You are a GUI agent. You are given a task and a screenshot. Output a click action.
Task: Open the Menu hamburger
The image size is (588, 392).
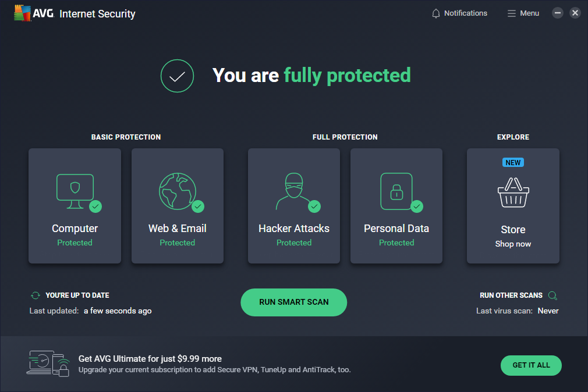pos(523,13)
